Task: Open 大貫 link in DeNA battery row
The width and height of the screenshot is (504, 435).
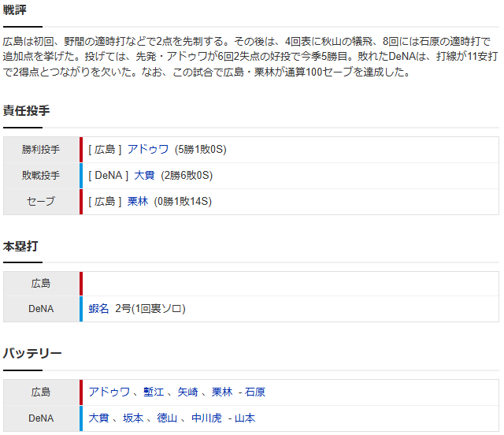Action: [98, 418]
